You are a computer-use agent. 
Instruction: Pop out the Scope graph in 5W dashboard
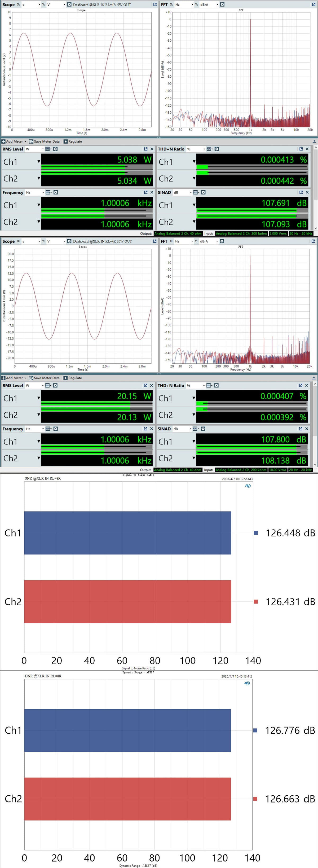coord(154,5)
